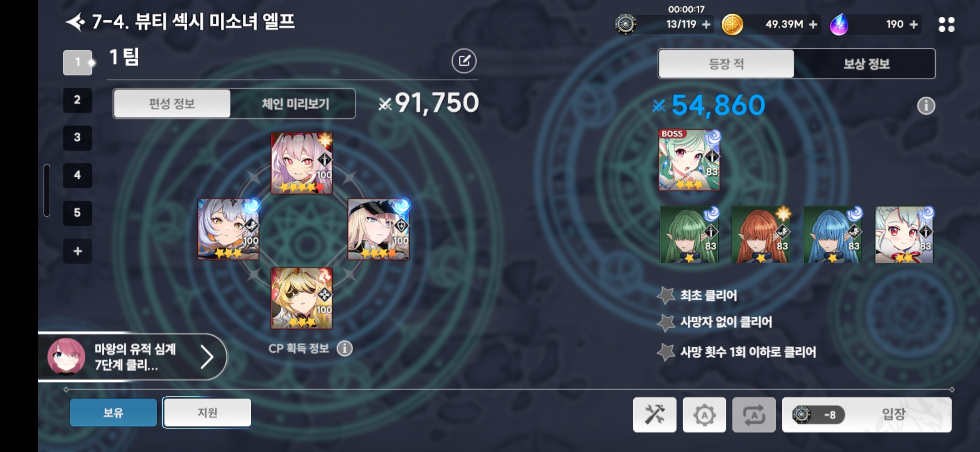
Task: Click the 지원 support button
Action: 207,413
